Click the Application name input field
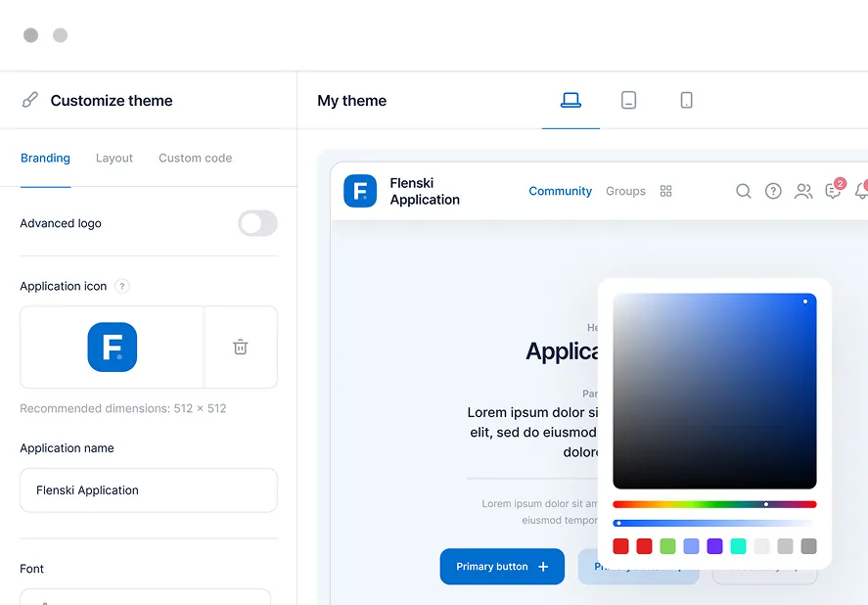This screenshot has width=868, height=605. 149,490
